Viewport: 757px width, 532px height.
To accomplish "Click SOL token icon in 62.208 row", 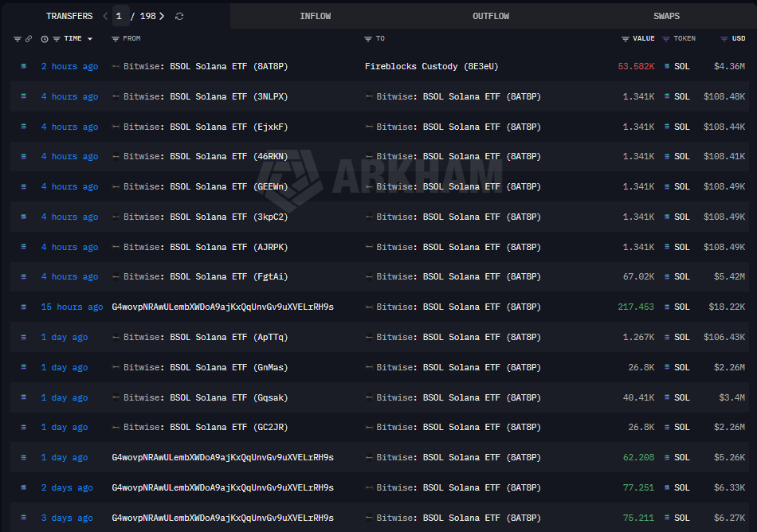I will tap(667, 457).
